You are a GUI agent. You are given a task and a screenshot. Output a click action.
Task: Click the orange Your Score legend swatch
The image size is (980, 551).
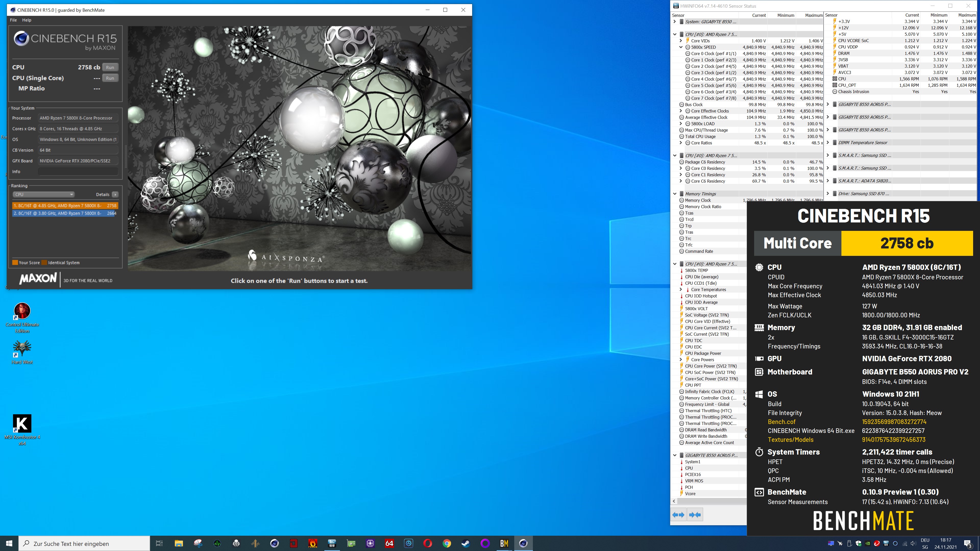[x=15, y=262]
